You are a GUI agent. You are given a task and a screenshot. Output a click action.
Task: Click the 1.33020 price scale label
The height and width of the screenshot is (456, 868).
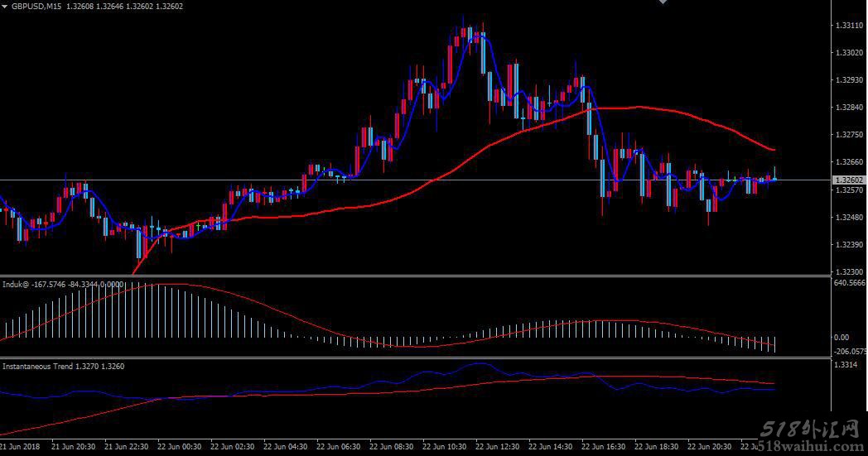[x=849, y=53]
